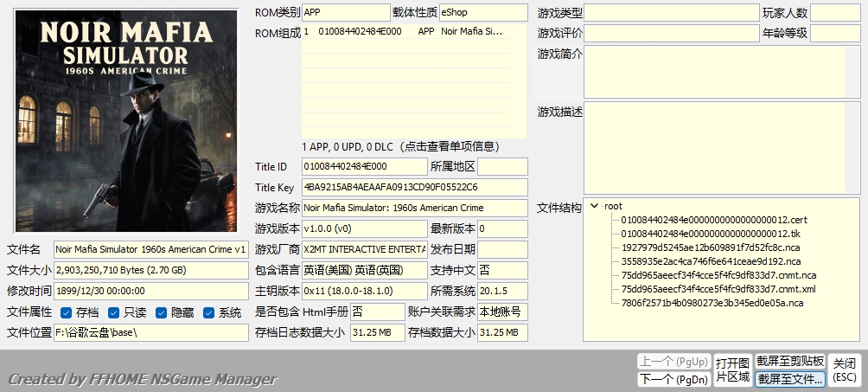Click 截屏至剪贴板 screenshot to clipboard
The image size is (868, 392).
click(x=790, y=361)
